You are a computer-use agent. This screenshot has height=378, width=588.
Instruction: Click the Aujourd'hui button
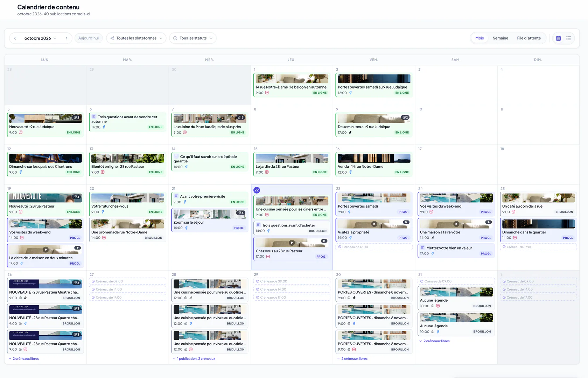pyautogui.click(x=89, y=38)
